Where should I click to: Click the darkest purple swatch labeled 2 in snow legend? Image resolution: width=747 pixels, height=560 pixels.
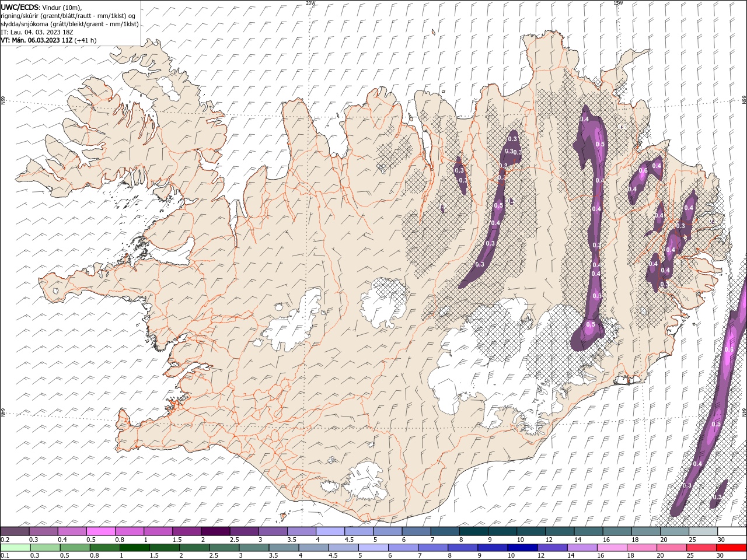click(215, 531)
